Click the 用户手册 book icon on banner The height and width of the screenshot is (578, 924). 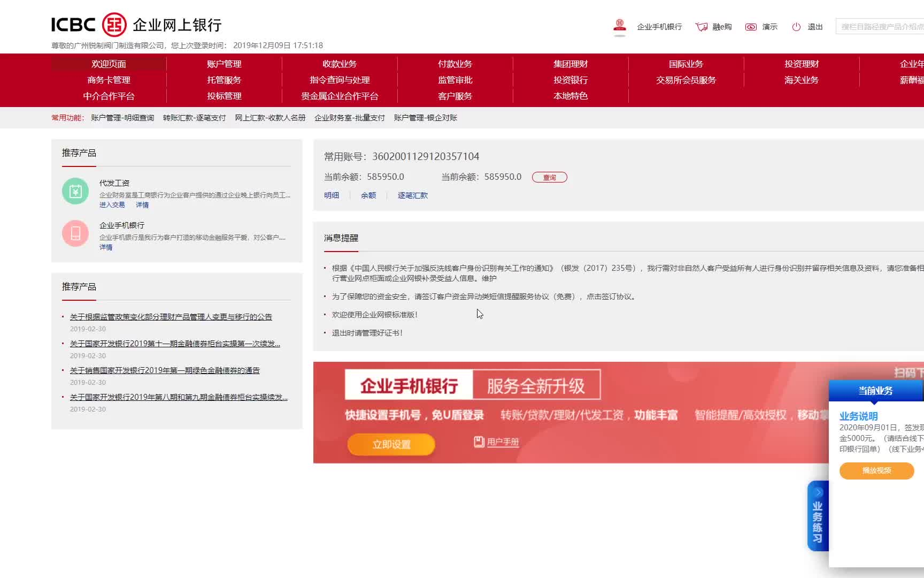click(479, 442)
